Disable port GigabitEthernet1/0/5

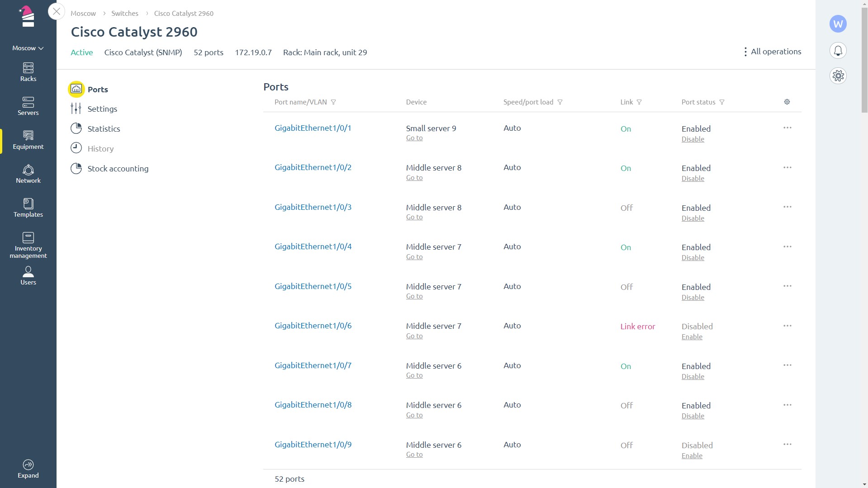693,298
